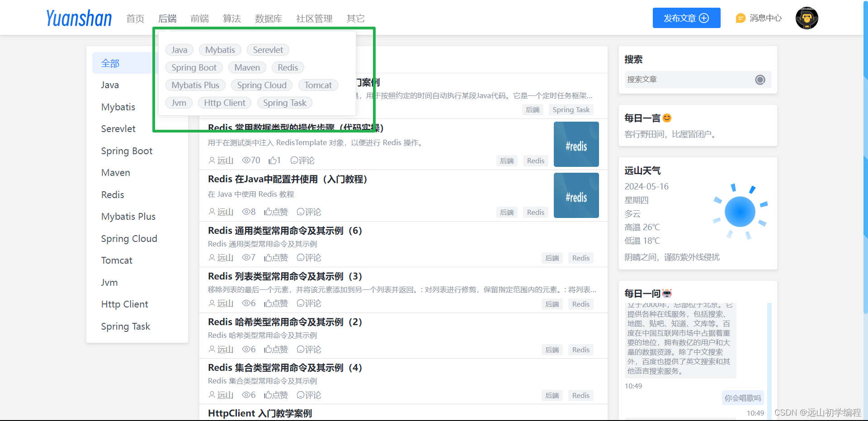The width and height of the screenshot is (868, 421).
Task: Select Java tag in dropdown panel
Action: click(x=179, y=50)
